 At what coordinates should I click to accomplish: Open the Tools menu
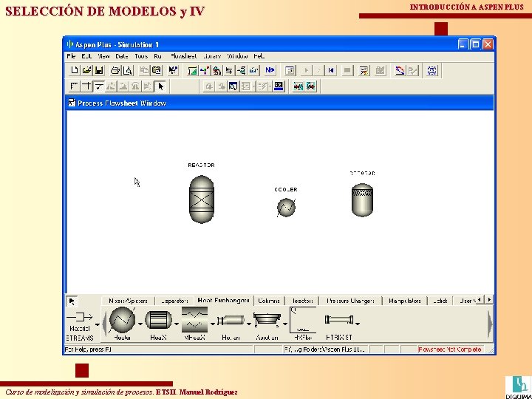click(x=141, y=56)
